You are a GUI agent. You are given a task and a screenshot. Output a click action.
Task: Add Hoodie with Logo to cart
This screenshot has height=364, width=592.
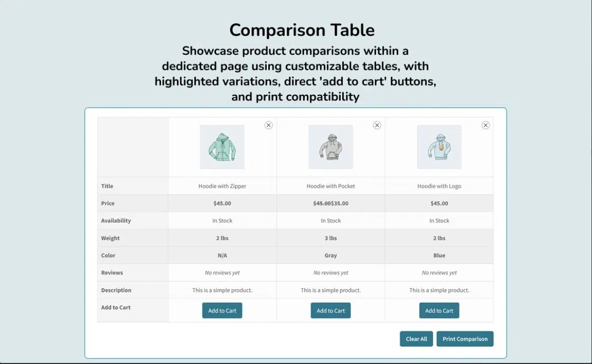439,311
